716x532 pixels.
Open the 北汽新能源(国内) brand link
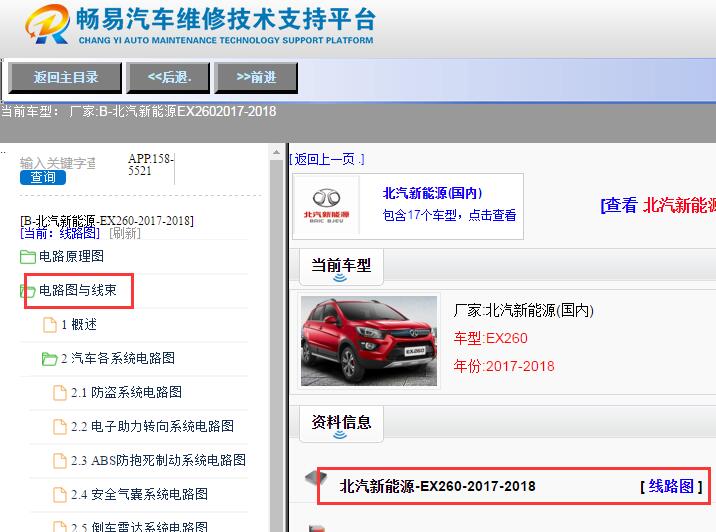point(432,193)
